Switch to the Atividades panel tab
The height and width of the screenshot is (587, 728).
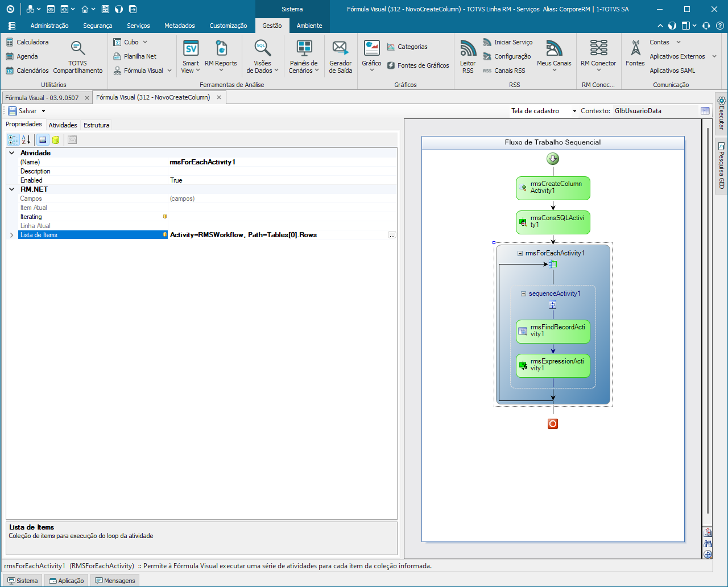(63, 125)
